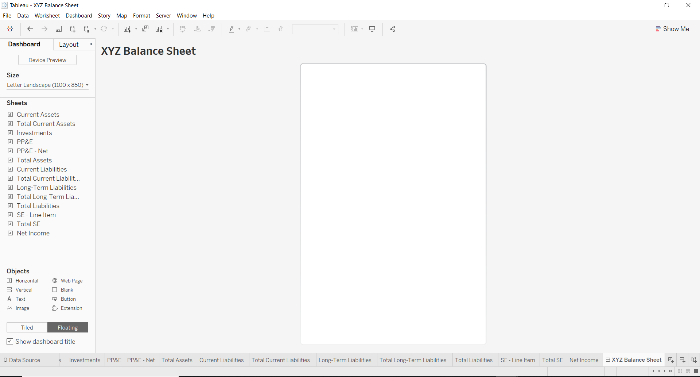Click the Presentation Mode screen icon

372,29
